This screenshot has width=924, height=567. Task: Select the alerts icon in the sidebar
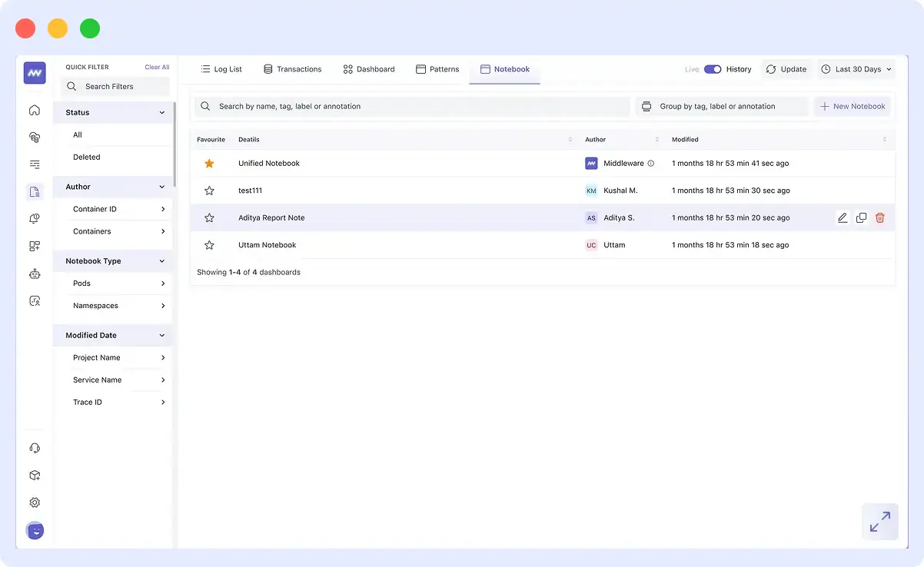[x=34, y=218]
